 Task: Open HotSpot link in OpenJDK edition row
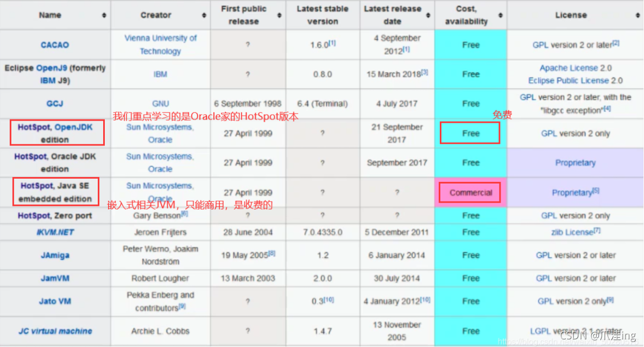pyautogui.click(x=34, y=127)
